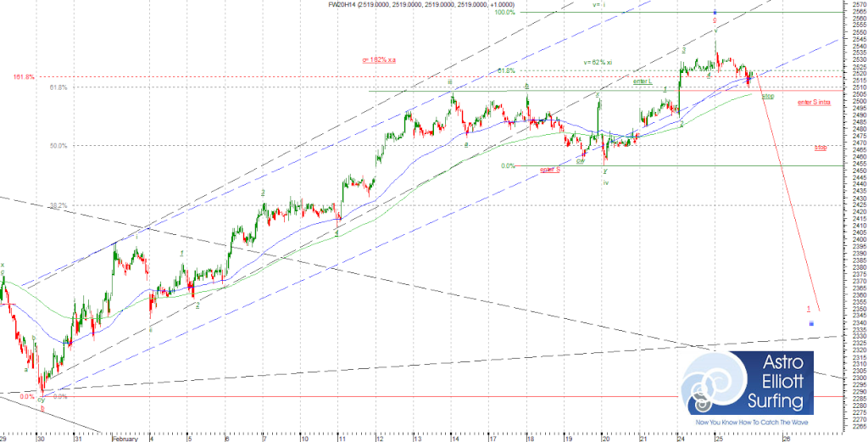Select date "26" on time axis

[786, 438]
